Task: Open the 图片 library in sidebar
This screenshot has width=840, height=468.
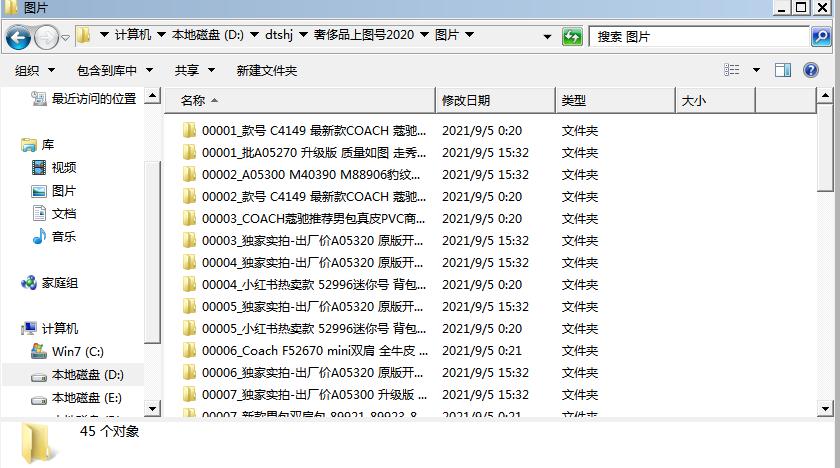Action: 54,191
